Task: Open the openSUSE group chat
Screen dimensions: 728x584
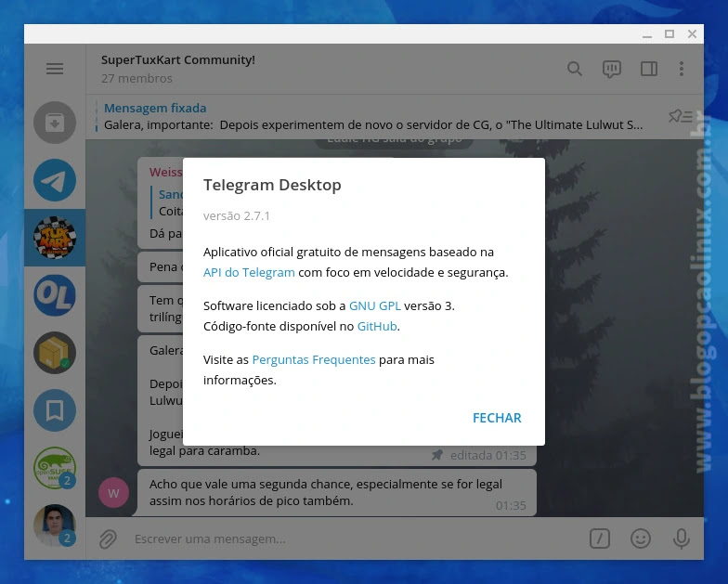Action: pos(55,468)
